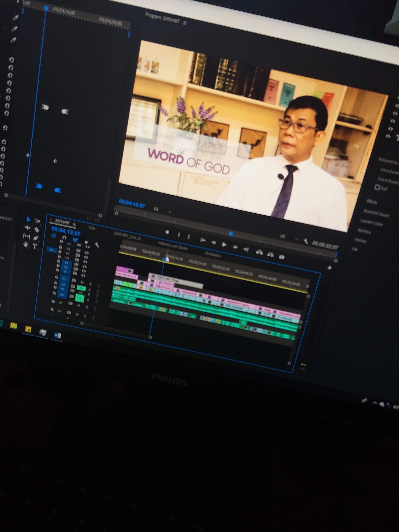The height and width of the screenshot is (532, 399).
Task: Select the Pen tool
Action: [36, 238]
